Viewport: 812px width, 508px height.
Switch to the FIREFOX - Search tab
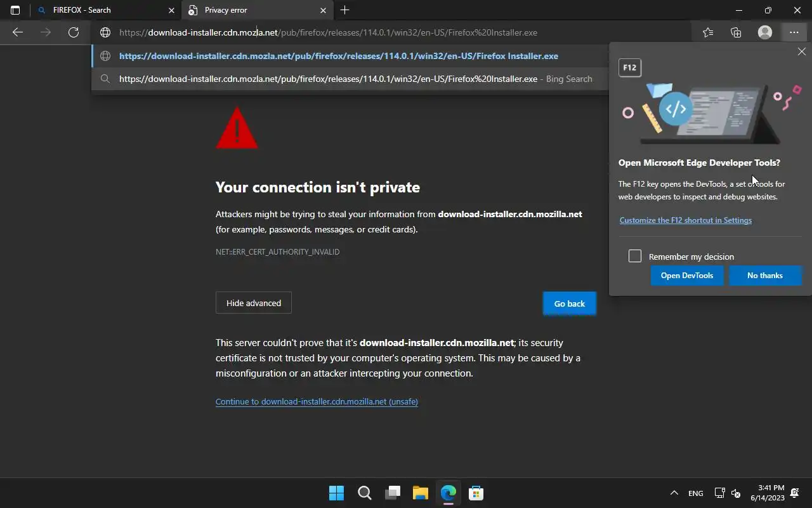click(x=105, y=10)
